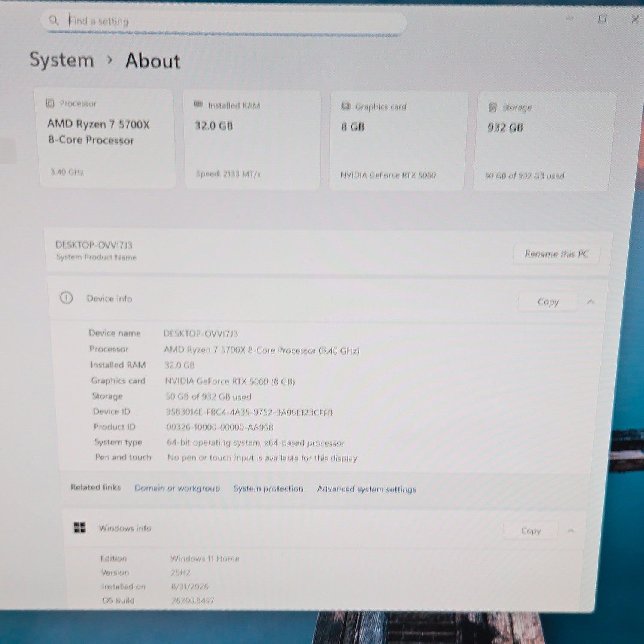Screen dimensions: 644x644
Task: Click "932 GB" heading in the Storage card
Action: coord(505,128)
